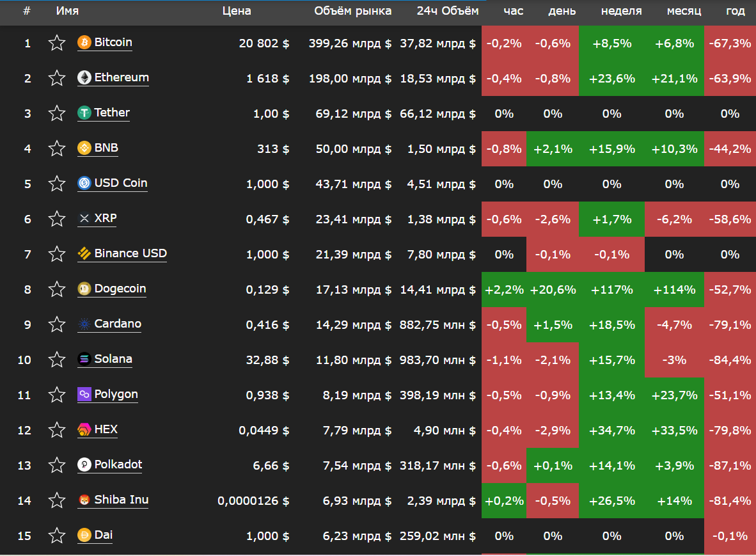Toggle the favorite star for BNB
This screenshot has width=756, height=556.
[x=57, y=148]
